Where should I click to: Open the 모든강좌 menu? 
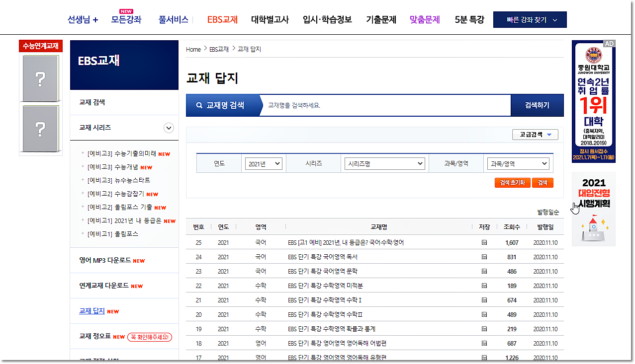coord(126,20)
